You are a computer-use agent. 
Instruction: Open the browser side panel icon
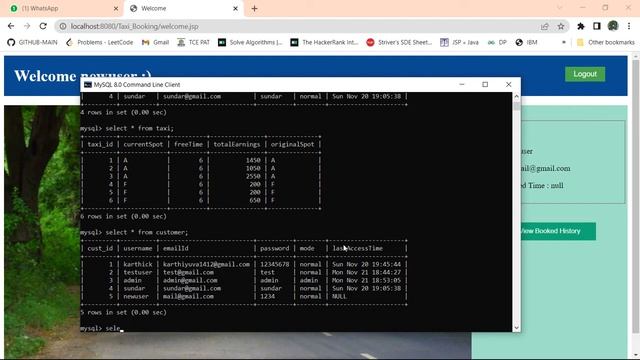[x=597, y=26]
